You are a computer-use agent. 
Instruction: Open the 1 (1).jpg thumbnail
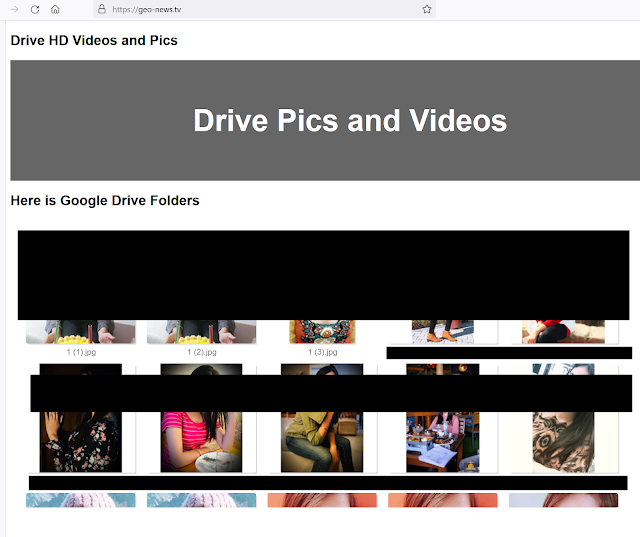tap(81, 332)
